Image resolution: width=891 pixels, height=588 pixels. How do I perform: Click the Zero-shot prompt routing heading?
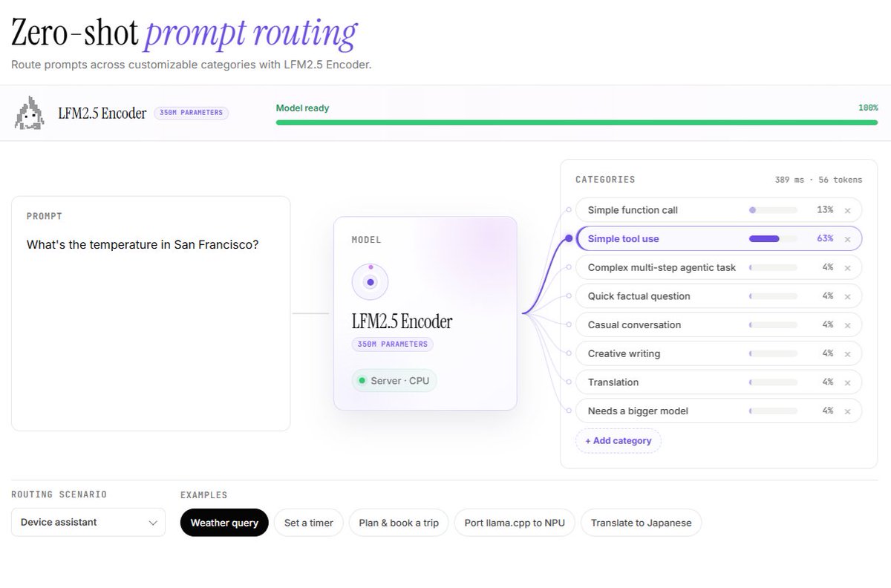coord(184,33)
